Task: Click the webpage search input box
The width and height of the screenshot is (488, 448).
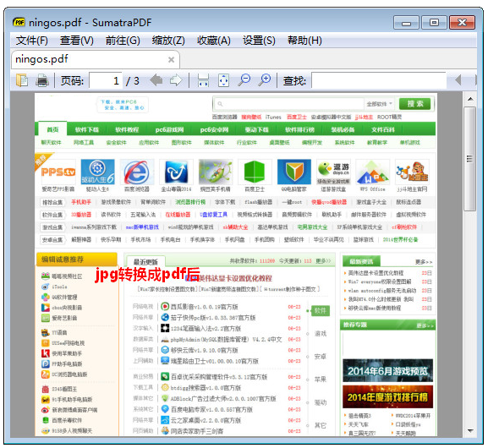Action: (289, 104)
